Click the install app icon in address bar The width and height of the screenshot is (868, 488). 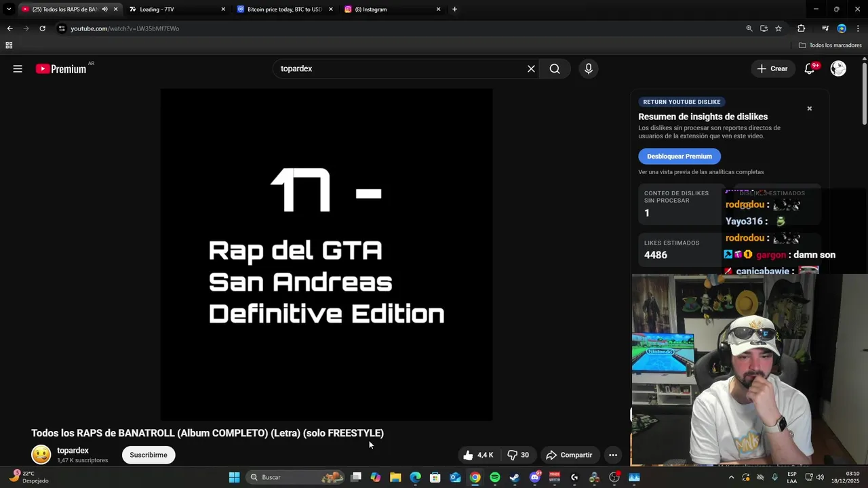click(764, 28)
